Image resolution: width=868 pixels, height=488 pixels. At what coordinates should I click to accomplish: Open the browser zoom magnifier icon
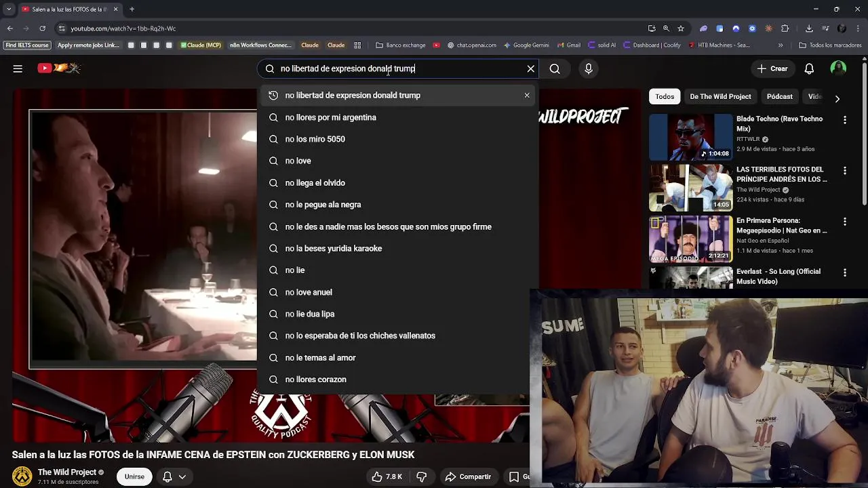(x=666, y=28)
